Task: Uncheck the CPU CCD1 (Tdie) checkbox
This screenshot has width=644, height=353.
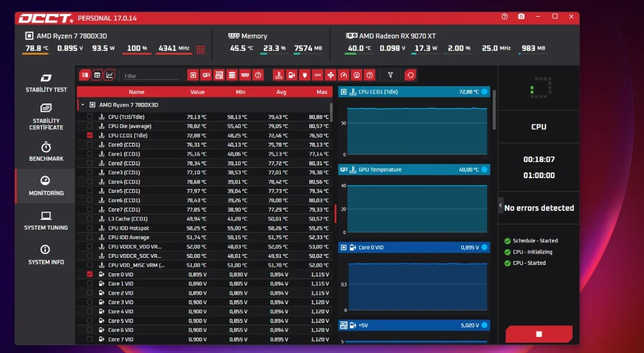Action: [x=89, y=136]
